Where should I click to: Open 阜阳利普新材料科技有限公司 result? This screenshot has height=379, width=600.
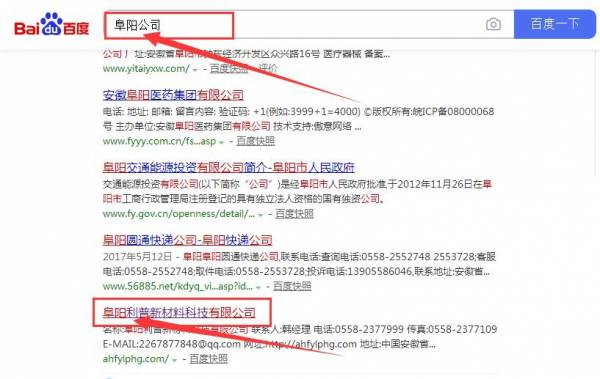(179, 313)
